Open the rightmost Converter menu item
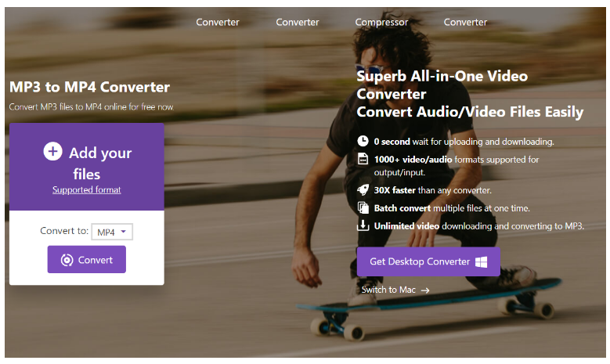Image resolution: width=610 pixels, height=364 pixels. (465, 22)
